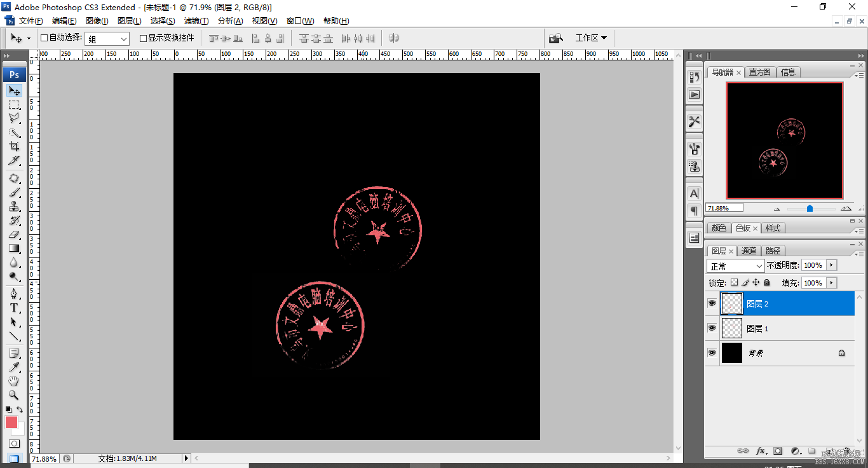Select the Rectangular Marquee tool
The image size is (868, 468).
[14, 104]
